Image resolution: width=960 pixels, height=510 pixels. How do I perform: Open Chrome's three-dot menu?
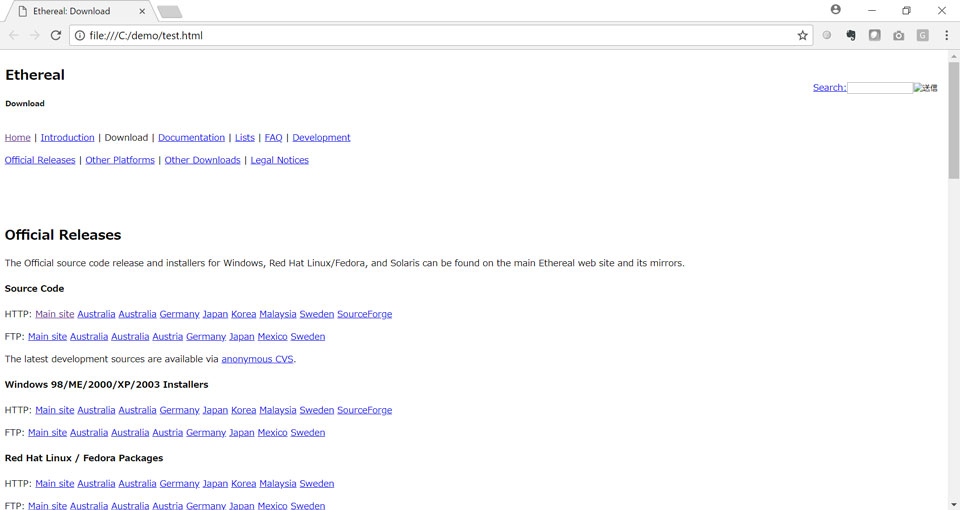click(946, 36)
